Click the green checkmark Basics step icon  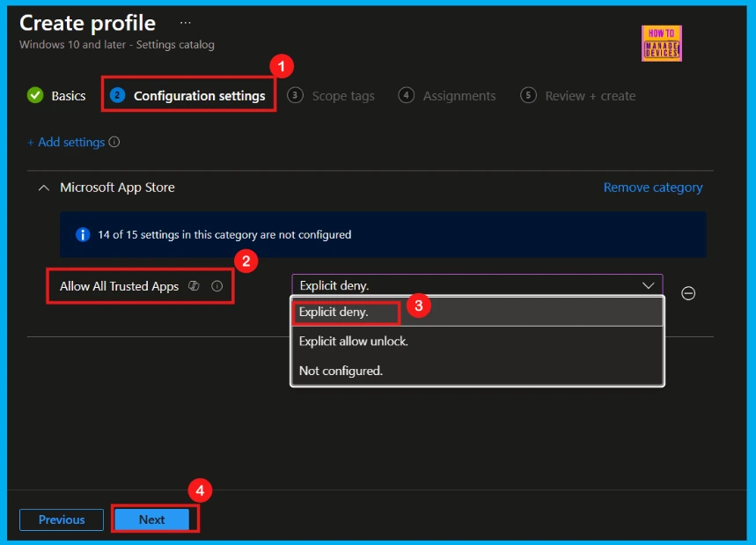click(x=35, y=95)
